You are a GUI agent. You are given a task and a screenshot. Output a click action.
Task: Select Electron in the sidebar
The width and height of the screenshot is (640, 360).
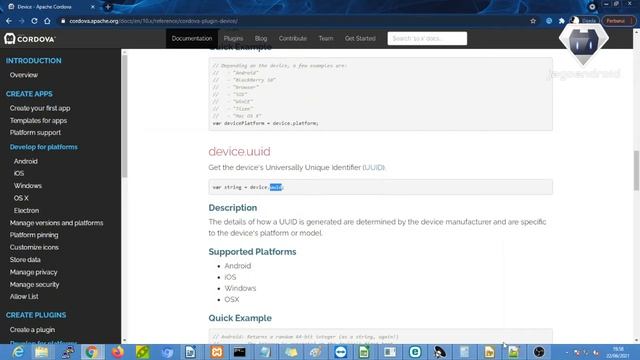click(x=27, y=211)
